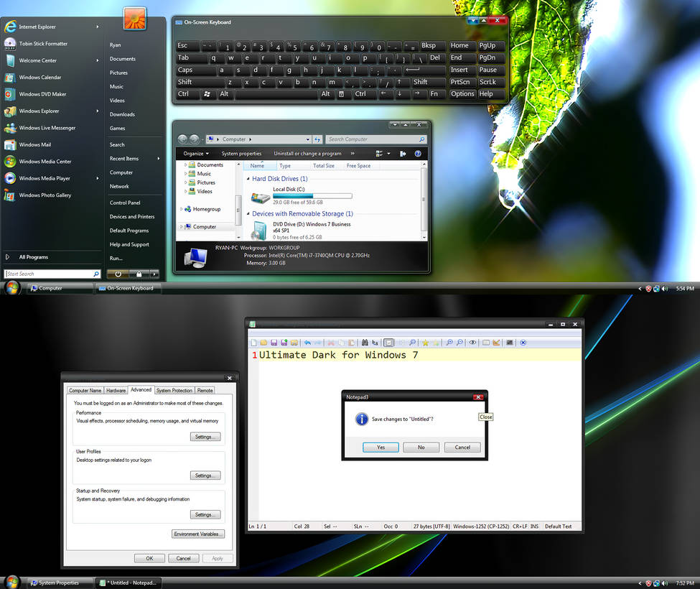Refresh Explorer using the refresh icon
This screenshot has width=700, height=589.
click(317, 139)
